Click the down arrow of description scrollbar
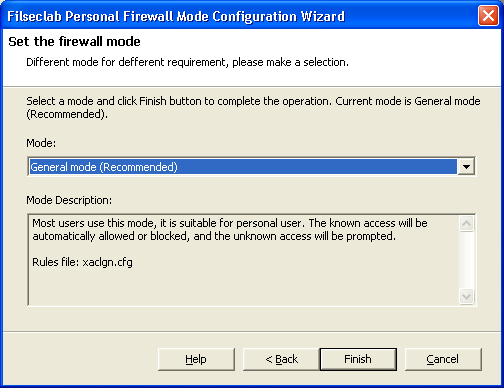Screen dimensions: 504x388 click(x=466, y=296)
